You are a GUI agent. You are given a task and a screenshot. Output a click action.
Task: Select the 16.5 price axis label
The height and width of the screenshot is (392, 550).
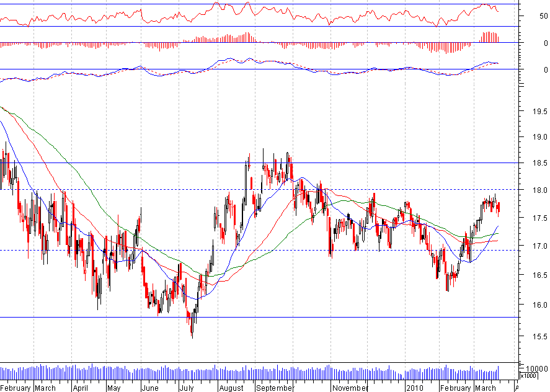coord(540,275)
